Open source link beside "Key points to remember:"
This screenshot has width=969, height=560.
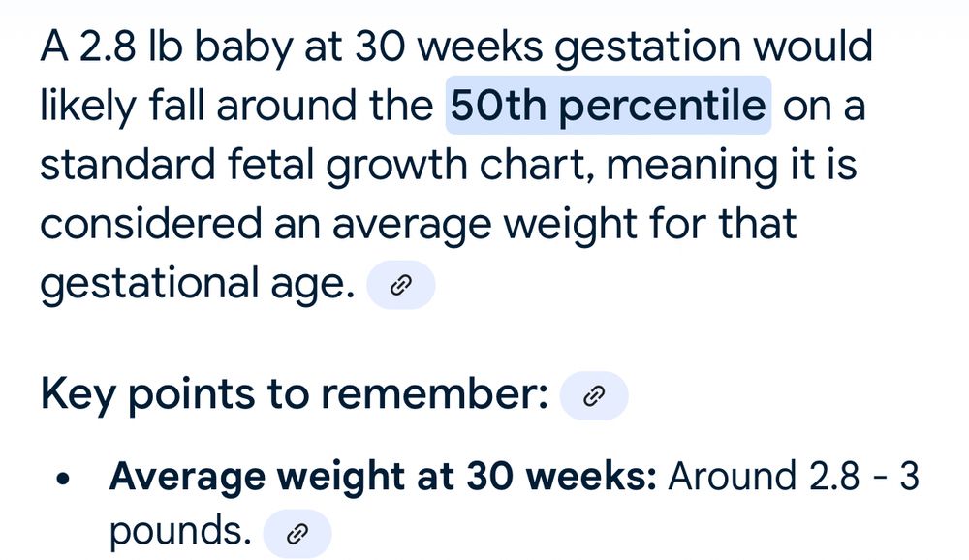[595, 396]
